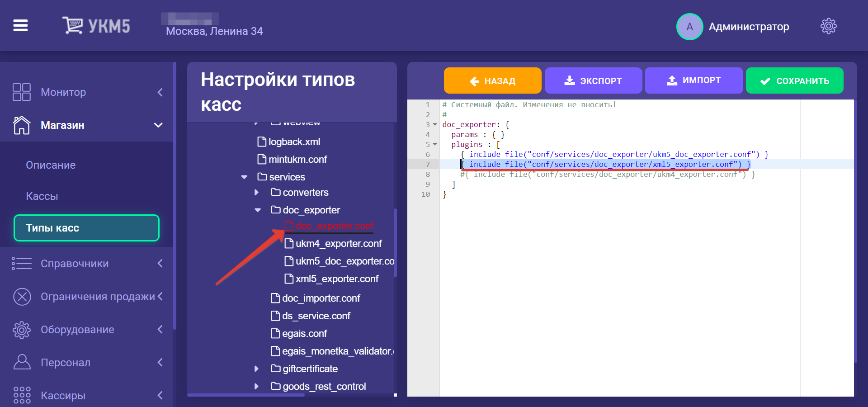This screenshot has height=407, width=868.
Task: Fold code at line 5 marker
Action: click(x=435, y=144)
